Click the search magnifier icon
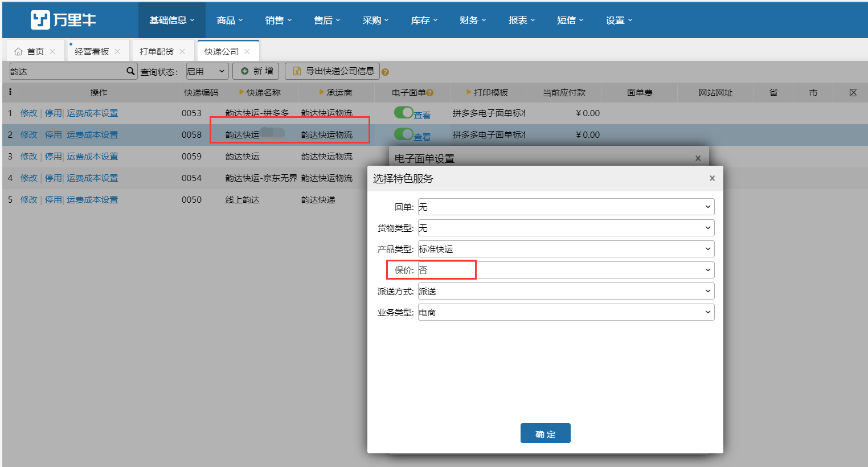 (x=130, y=71)
